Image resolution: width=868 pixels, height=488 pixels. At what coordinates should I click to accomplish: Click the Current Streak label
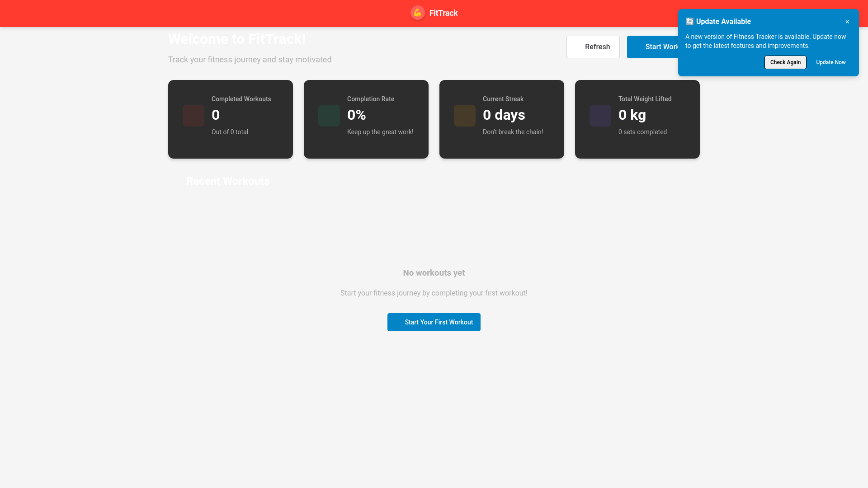pos(503,99)
